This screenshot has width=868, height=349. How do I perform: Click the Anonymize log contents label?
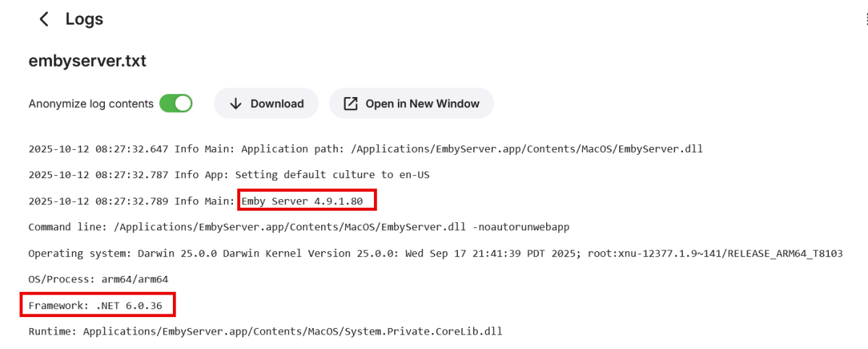click(91, 104)
